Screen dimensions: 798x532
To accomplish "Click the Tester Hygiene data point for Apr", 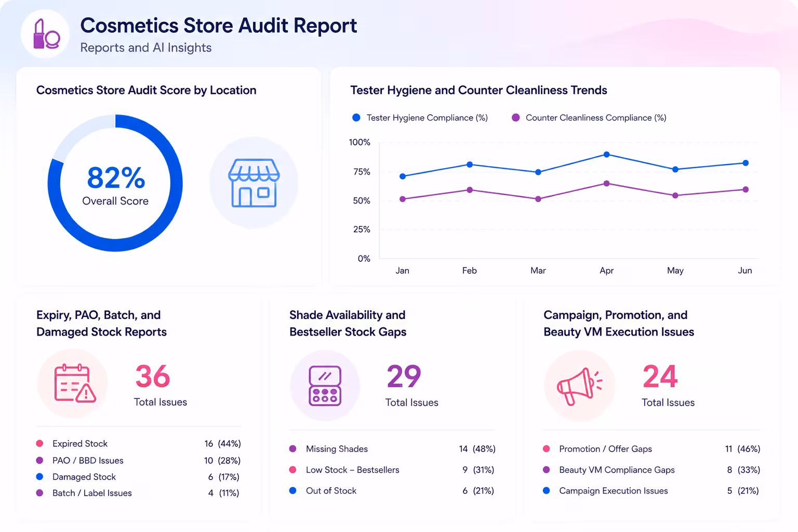I will pyautogui.click(x=606, y=155).
